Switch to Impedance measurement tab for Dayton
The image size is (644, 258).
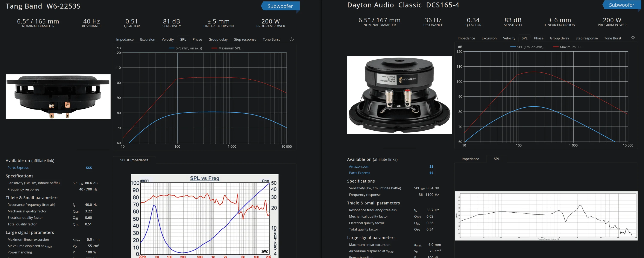(x=470, y=159)
